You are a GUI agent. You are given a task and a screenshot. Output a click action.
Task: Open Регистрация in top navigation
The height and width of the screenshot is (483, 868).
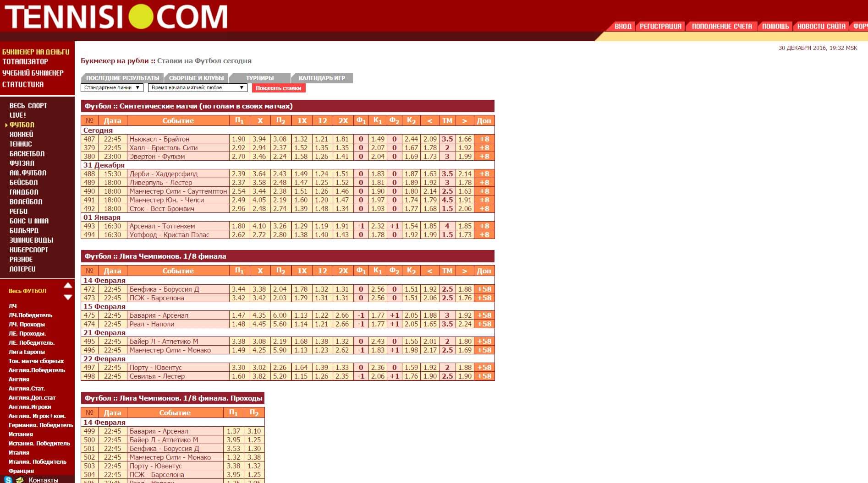pos(660,26)
